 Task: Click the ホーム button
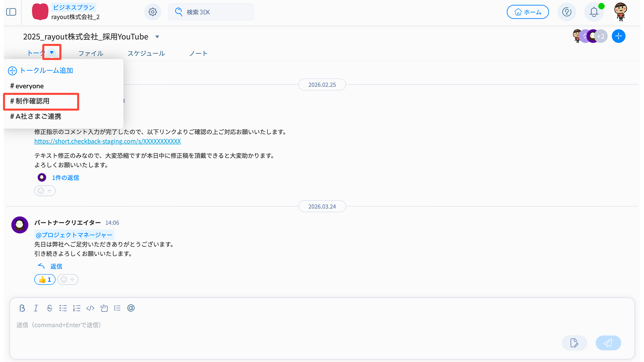point(528,12)
